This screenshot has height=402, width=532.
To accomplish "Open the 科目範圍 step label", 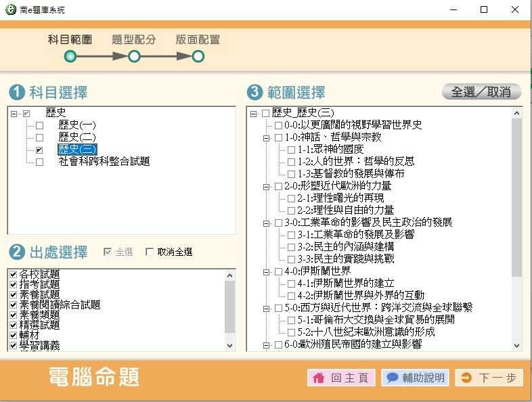I will tap(70, 40).
